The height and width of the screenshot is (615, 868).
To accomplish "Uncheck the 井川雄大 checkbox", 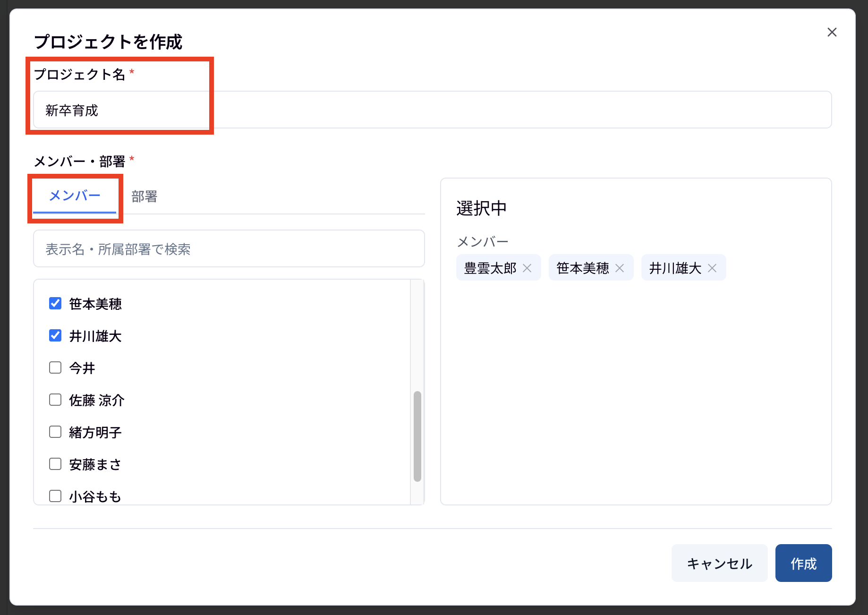I will tap(55, 335).
